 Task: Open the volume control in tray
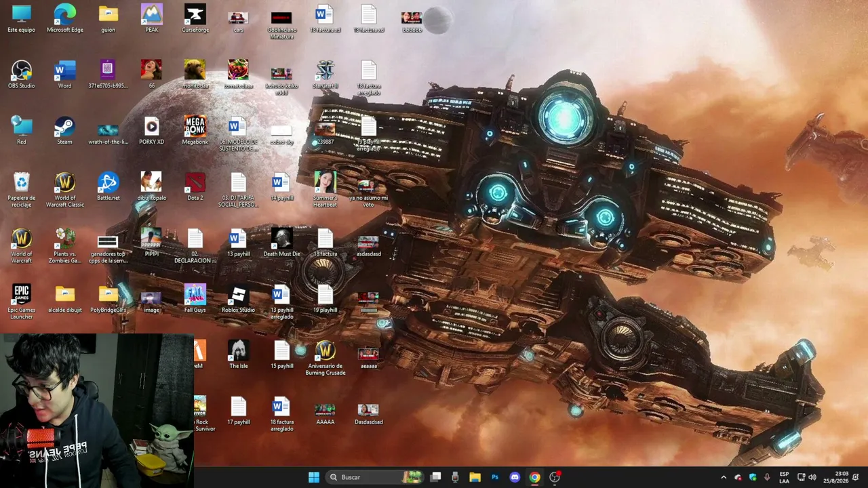(812, 477)
